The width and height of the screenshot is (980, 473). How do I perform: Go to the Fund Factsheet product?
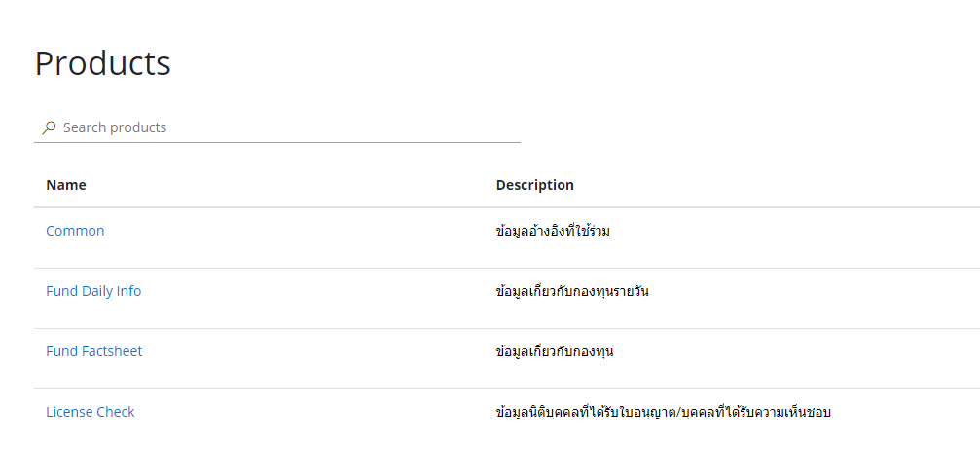click(94, 351)
